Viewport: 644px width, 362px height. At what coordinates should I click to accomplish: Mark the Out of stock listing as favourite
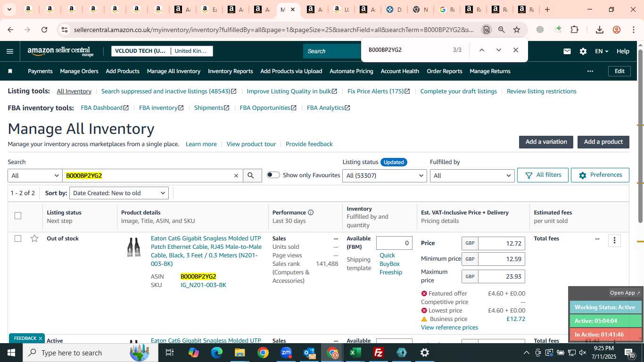point(34,239)
